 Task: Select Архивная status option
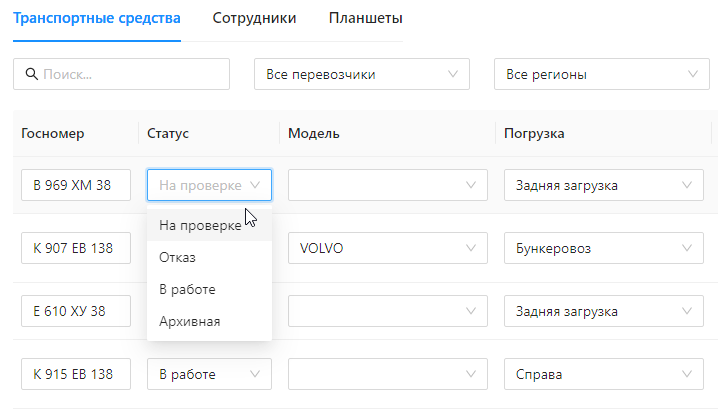click(x=190, y=321)
